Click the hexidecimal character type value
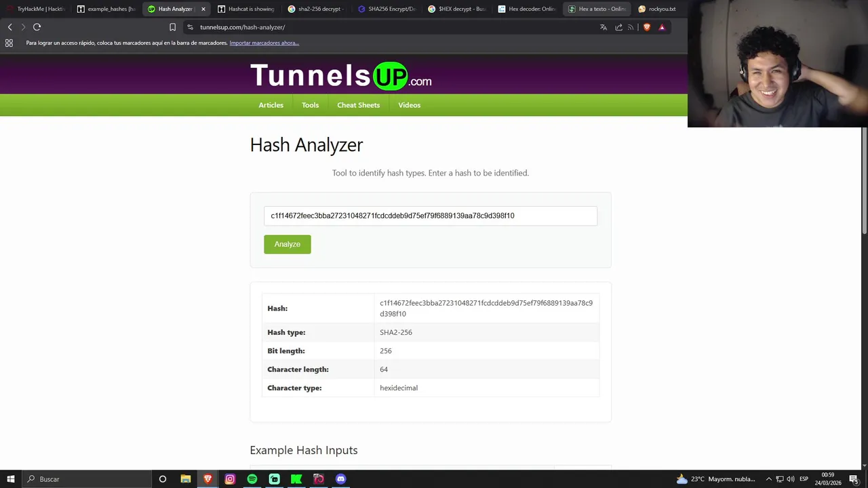 pyautogui.click(x=399, y=388)
